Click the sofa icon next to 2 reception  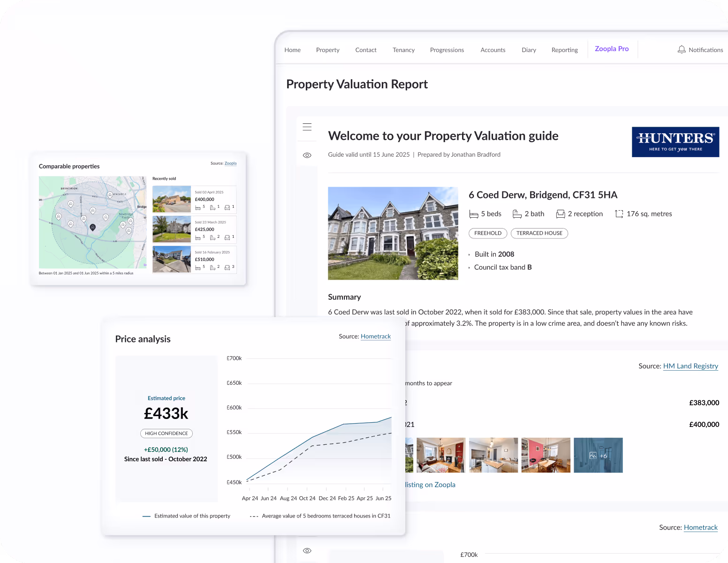click(x=561, y=214)
